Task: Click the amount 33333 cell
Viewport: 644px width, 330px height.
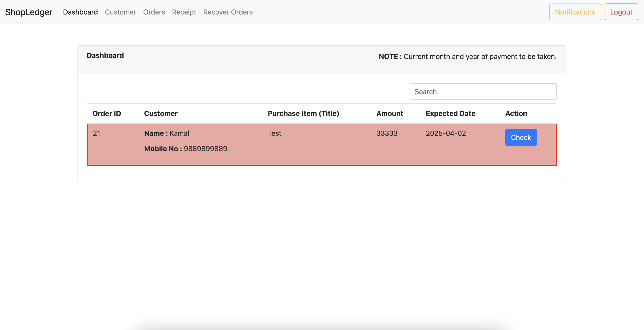Action: (387, 133)
